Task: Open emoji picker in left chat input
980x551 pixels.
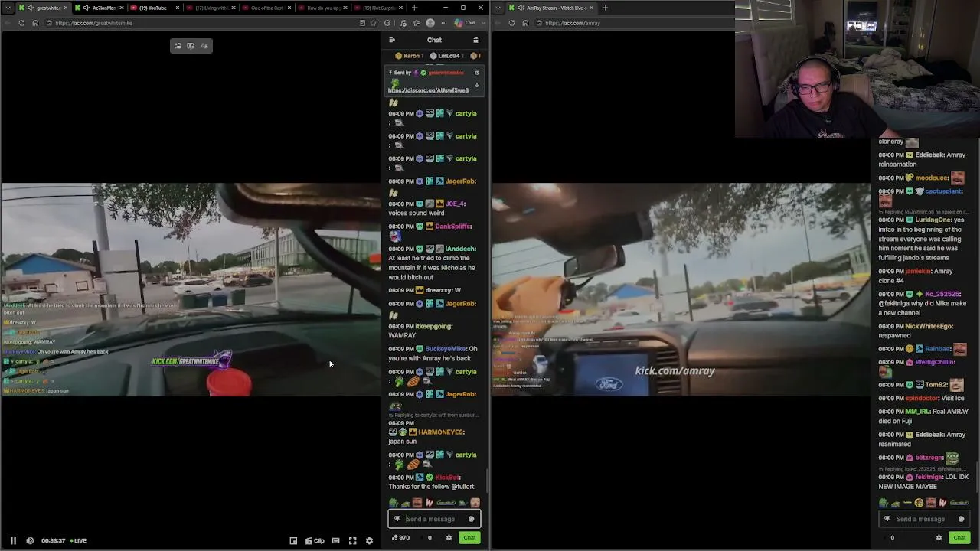Action: tap(471, 519)
